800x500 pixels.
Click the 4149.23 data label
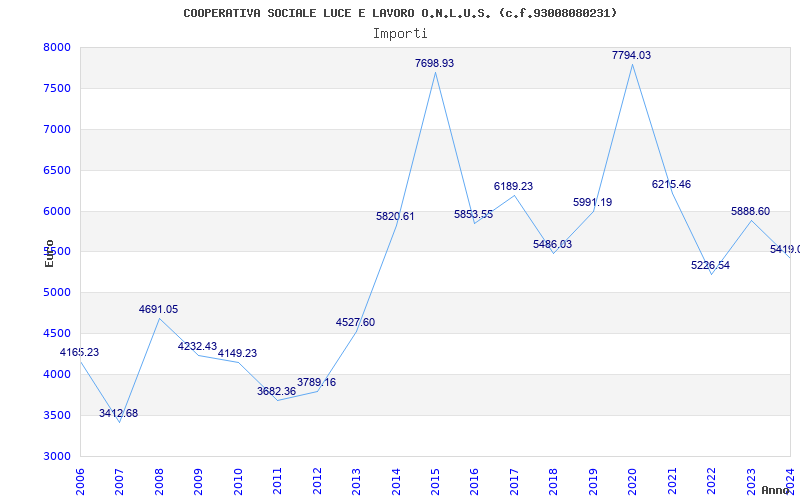coord(237,353)
